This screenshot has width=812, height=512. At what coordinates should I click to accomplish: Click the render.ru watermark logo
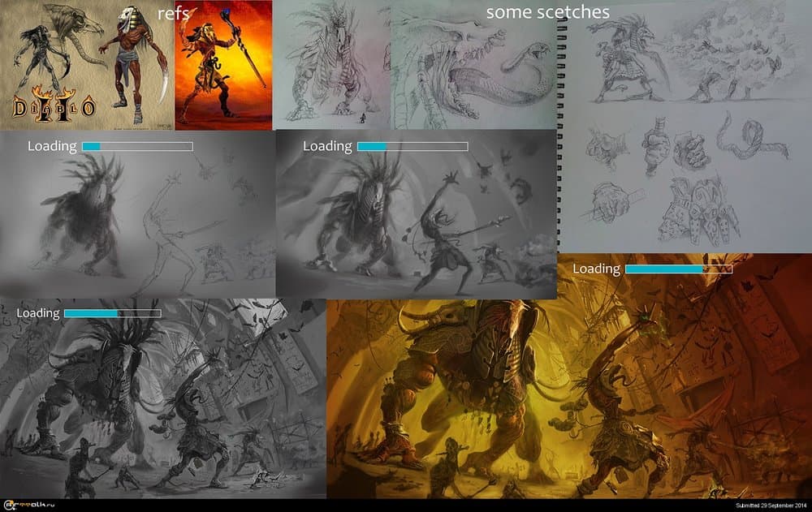tap(31, 506)
